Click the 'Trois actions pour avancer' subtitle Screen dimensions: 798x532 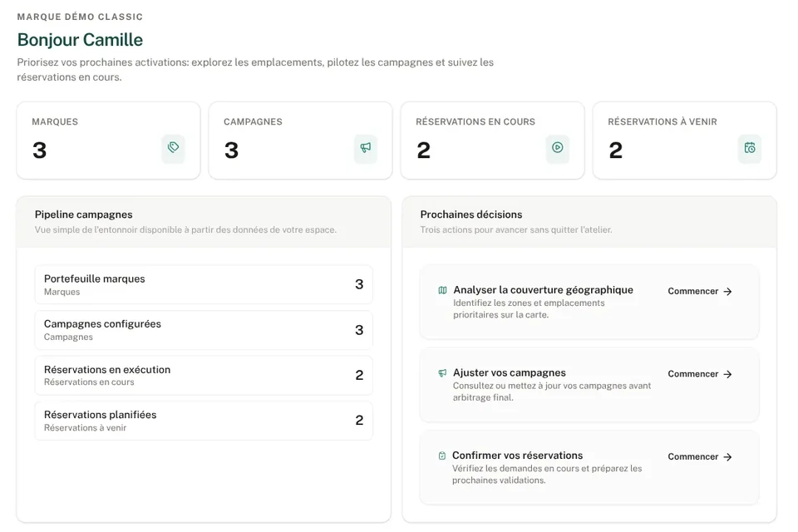pyautogui.click(x=516, y=229)
